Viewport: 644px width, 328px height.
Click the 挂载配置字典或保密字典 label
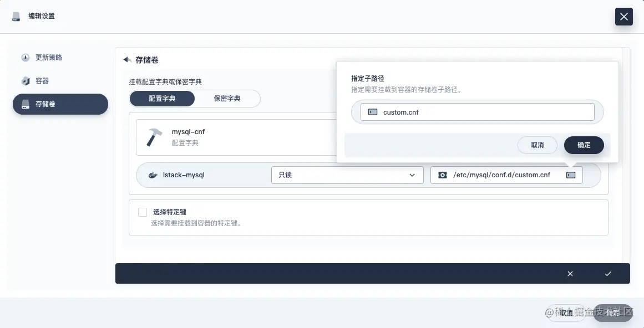[x=165, y=82]
